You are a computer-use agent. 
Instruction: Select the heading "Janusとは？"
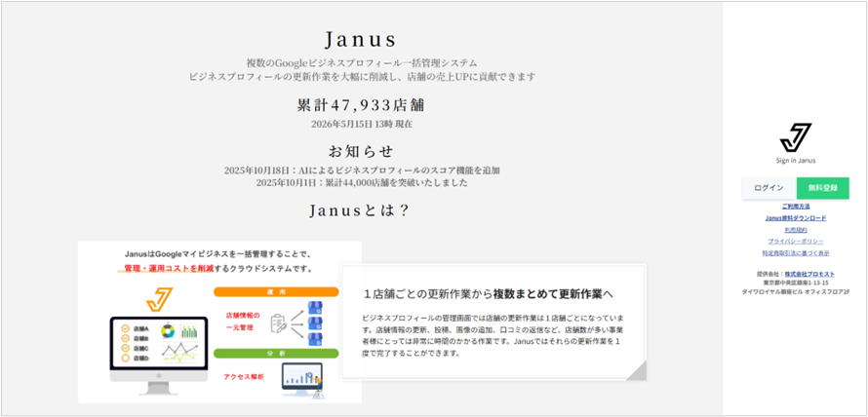click(359, 210)
